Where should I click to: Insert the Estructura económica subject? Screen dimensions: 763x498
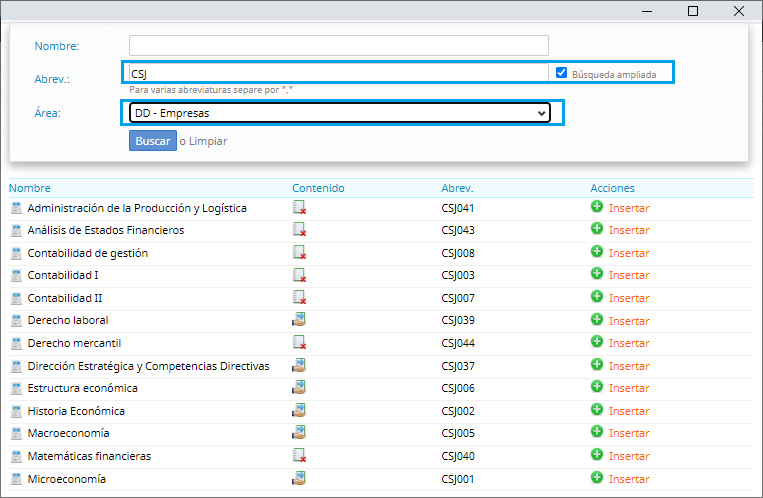pyautogui.click(x=629, y=388)
